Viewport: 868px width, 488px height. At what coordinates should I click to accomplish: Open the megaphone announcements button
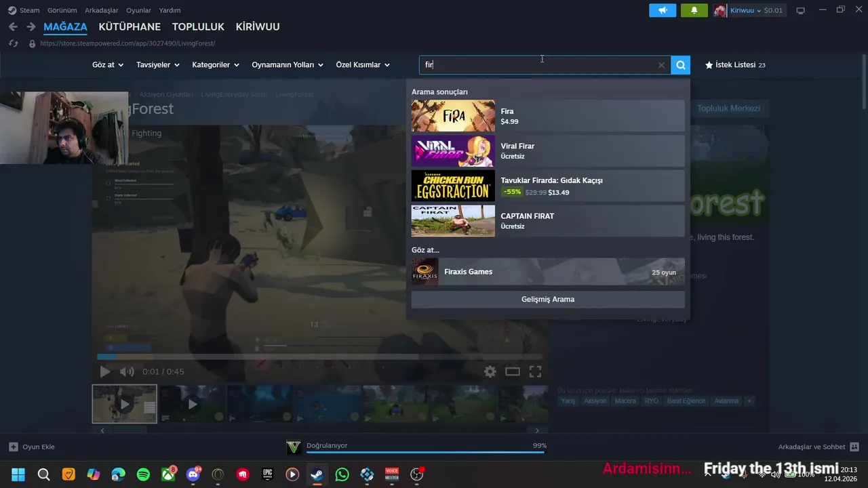click(x=663, y=10)
